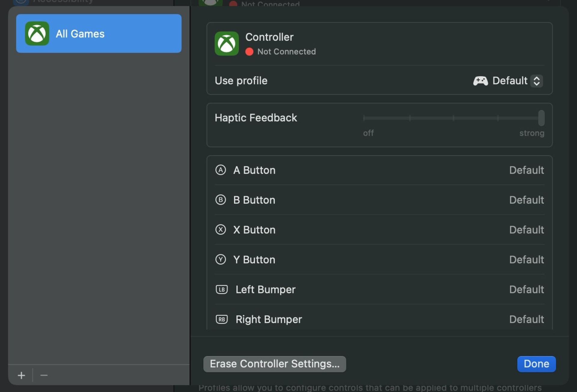Image resolution: width=577 pixels, height=392 pixels.
Task: Click Done to save settings
Action: [x=536, y=363]
